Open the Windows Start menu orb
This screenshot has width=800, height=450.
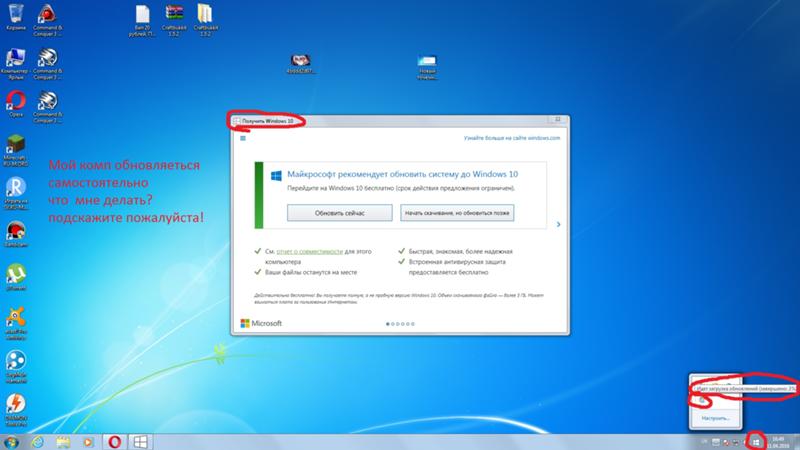(11, 442)
